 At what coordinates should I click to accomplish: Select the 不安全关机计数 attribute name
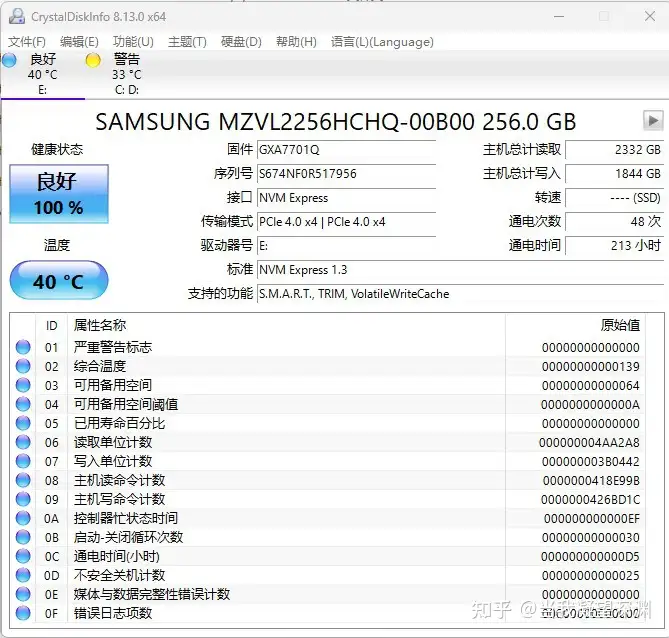119,575
